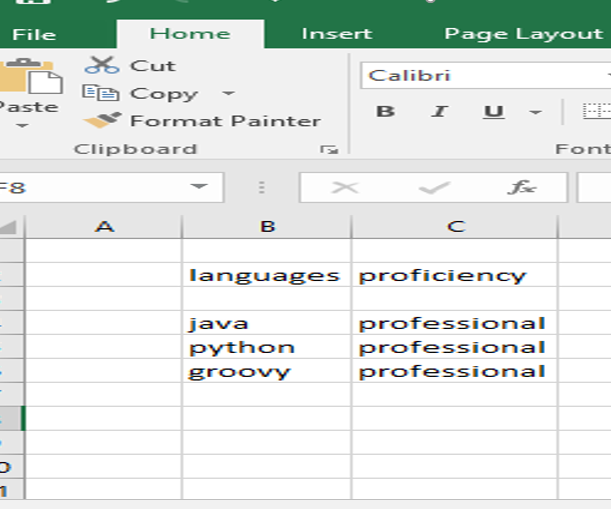Screen dimensions: 611x509
Task: Click the Paste clipboard icon
Action: tap(30, 76)
